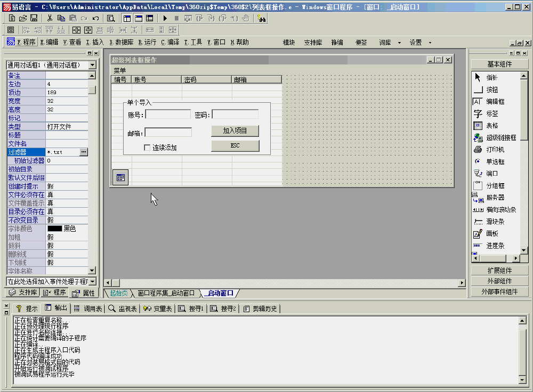Click the black 字体颜色 color swatch

pos(54,228)
